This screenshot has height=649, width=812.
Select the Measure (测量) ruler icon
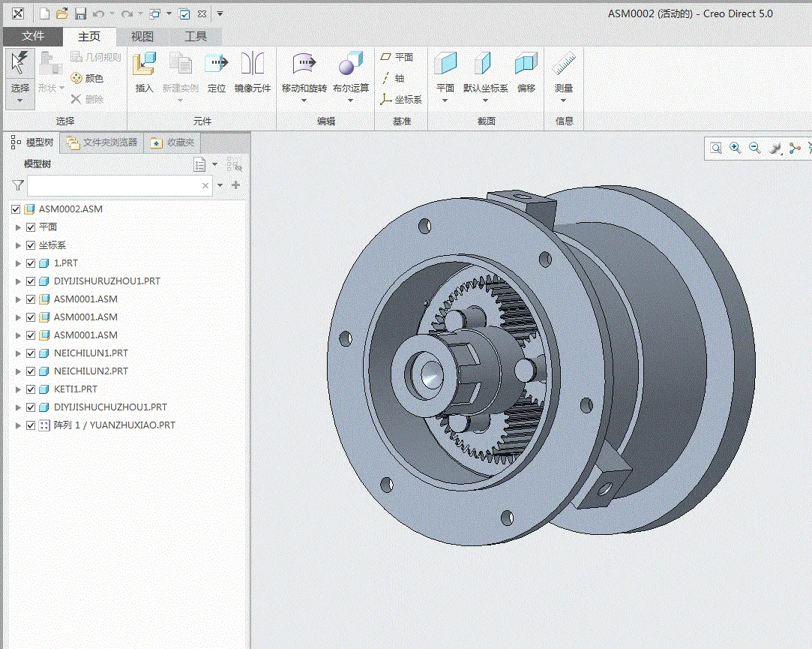[564, 65]
